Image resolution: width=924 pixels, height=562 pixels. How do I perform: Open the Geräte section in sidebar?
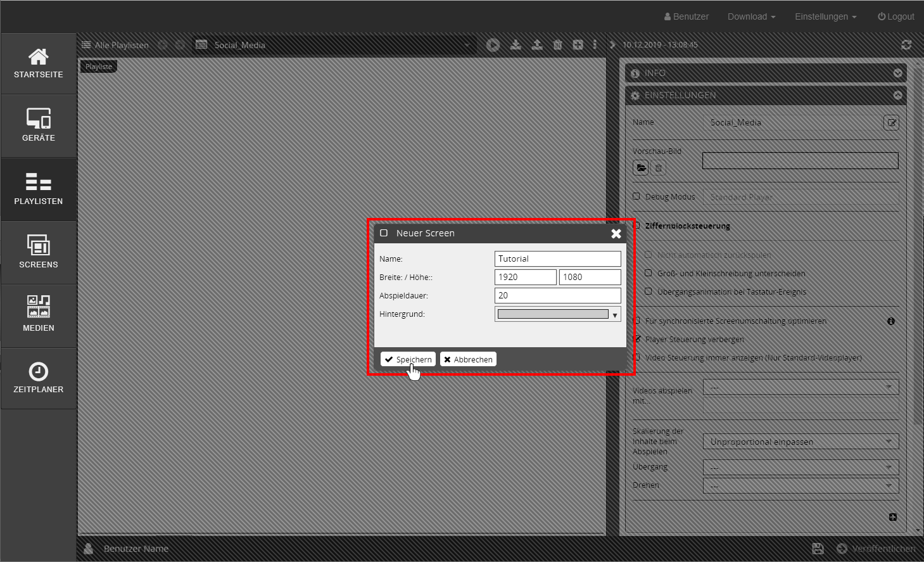click(39, 125)
